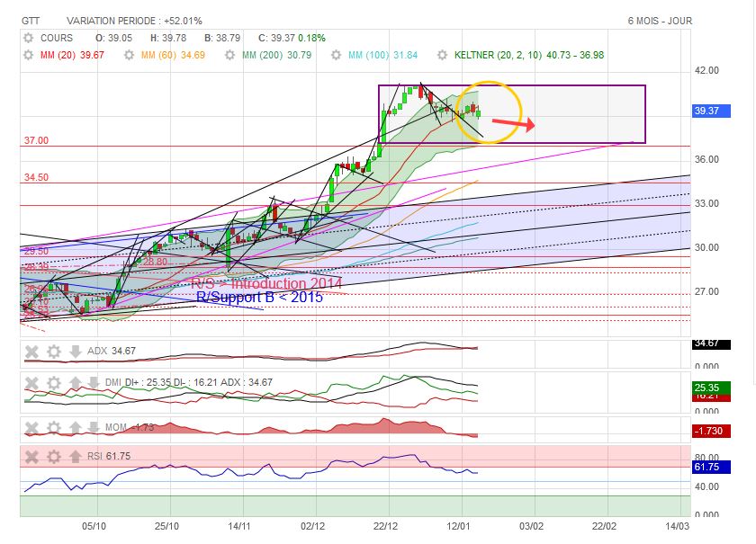Shift the MOM panel down

coord(93,427)
